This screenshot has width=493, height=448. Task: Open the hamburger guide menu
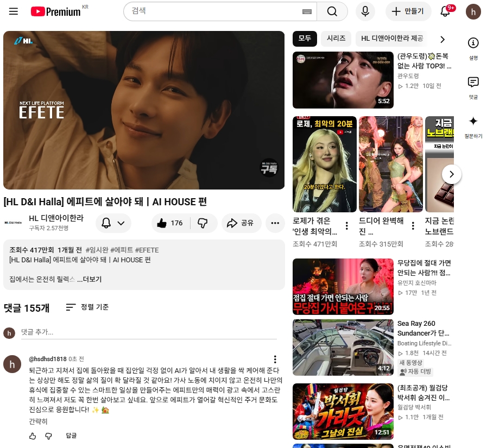14,11
